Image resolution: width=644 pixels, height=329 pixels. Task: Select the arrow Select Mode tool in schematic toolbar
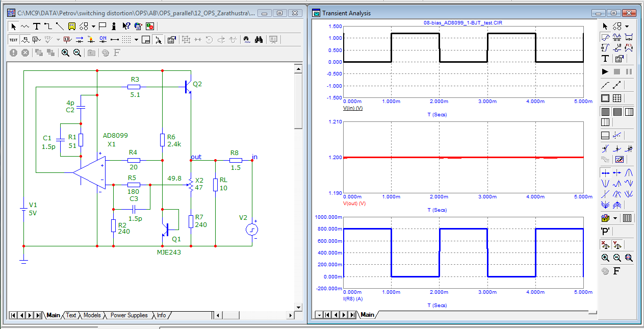click(14, 27)
